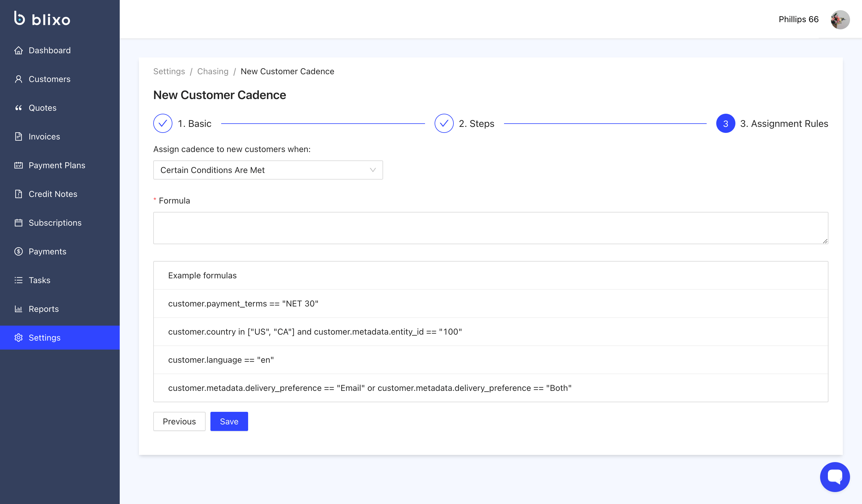Click the blixo logo

[x=42, y=19]
